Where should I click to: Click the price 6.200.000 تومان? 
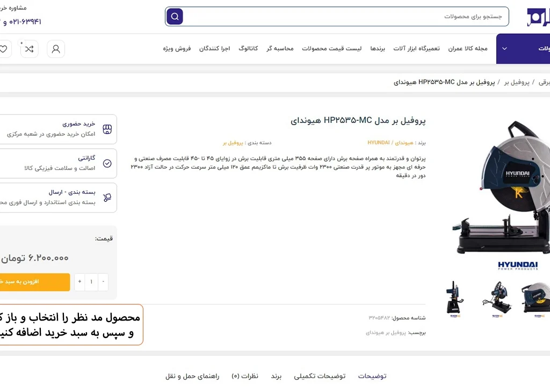[34, 258]
